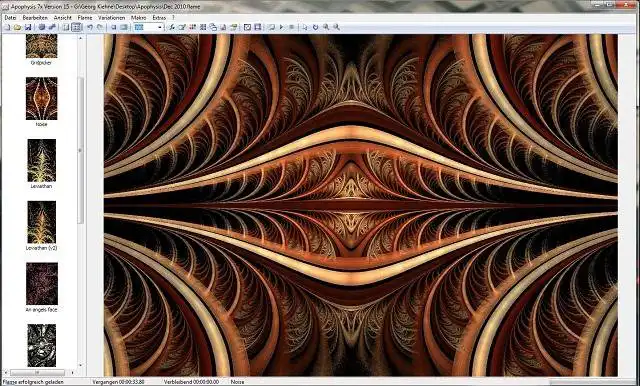This screenshot has height=386, width=640.
Task: Click the horizontal scrollbar right arrow
Action: [x=73, y=373]
